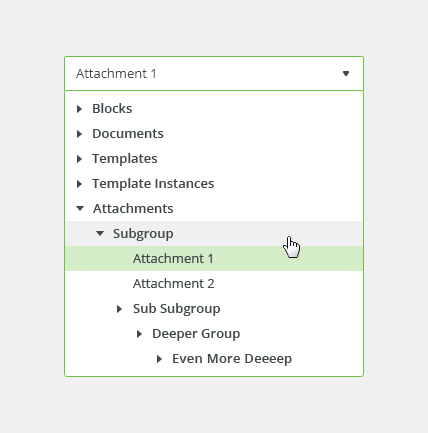
Task: Click the Template Instances label
Action: 153,184
